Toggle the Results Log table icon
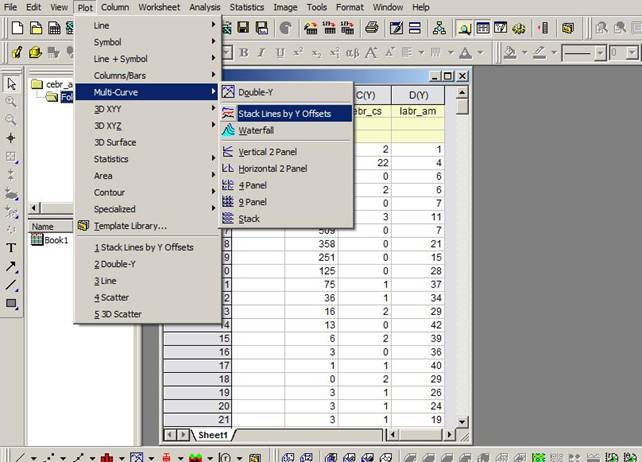This screenshot has width=642, height=462. click(x=483, y=28)
